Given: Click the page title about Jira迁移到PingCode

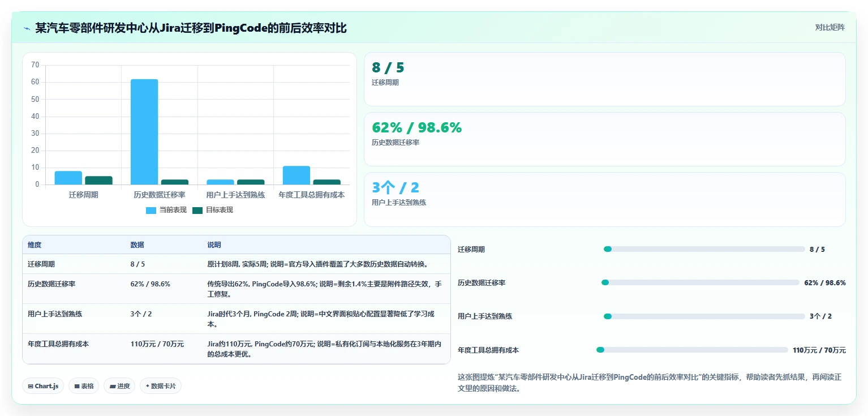Looking at the screenshot, I should click(x=191, y=28).
